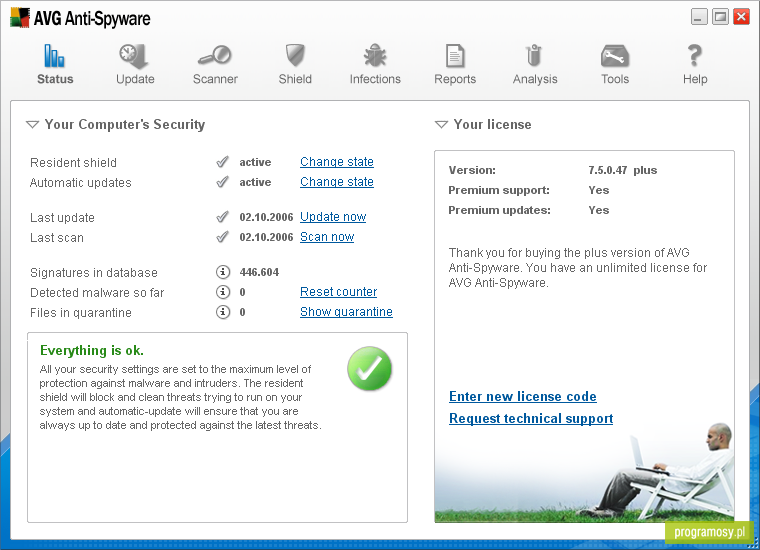The image size is (760, 550).
Task: Click the Everything is ok. heading
Action: 92,350
